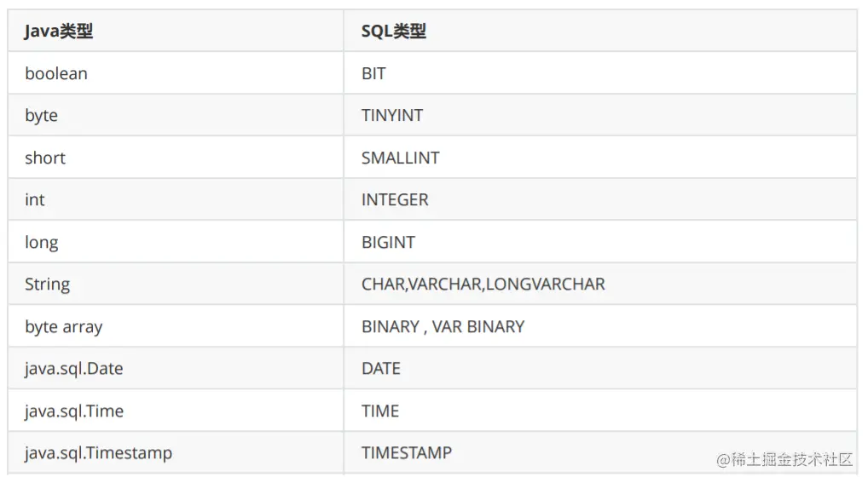The height and width of the screenshot is (483, 868).
Task: Click the SMALLINT cell
Action: coord(401,158)
